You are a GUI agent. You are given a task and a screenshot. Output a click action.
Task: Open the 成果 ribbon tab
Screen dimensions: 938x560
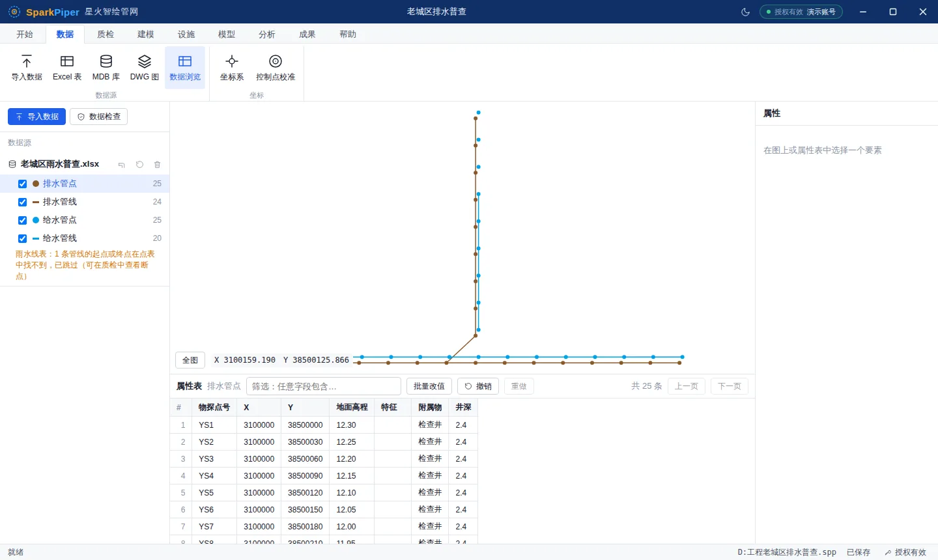(x=307, y=35)
